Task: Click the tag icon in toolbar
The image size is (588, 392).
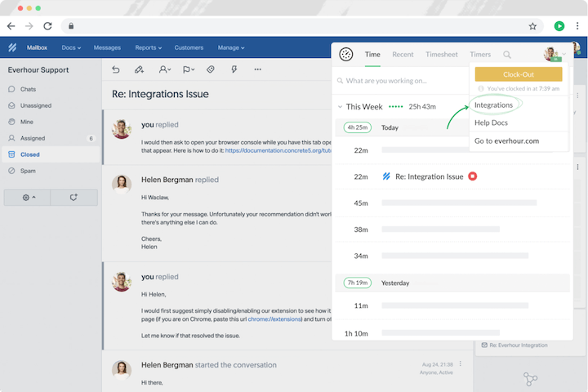Action: pyautogui.click(x=211, y=69)
